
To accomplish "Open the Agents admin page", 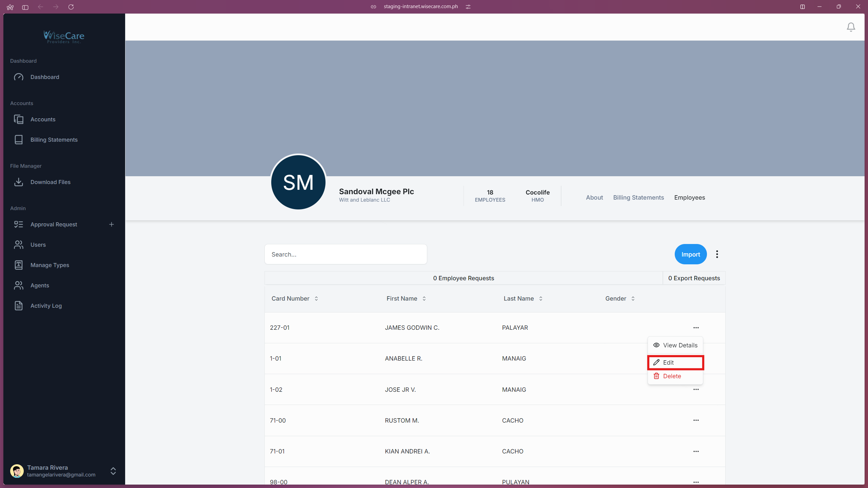I will pos(40,285).
